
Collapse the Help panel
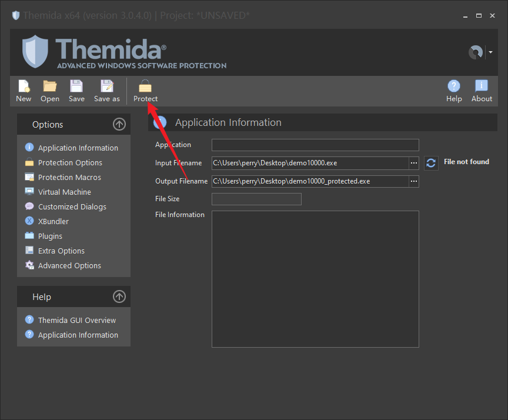click(119, 296)
